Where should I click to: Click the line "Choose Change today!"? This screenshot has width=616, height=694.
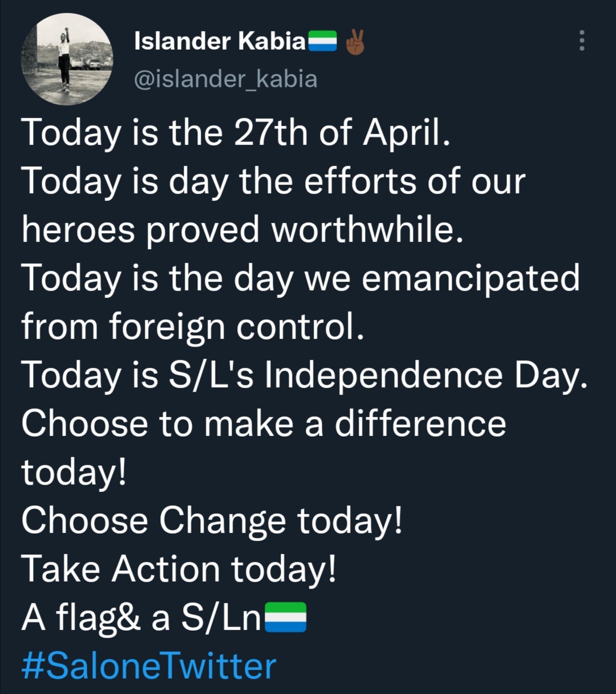[x=212, y=521]
